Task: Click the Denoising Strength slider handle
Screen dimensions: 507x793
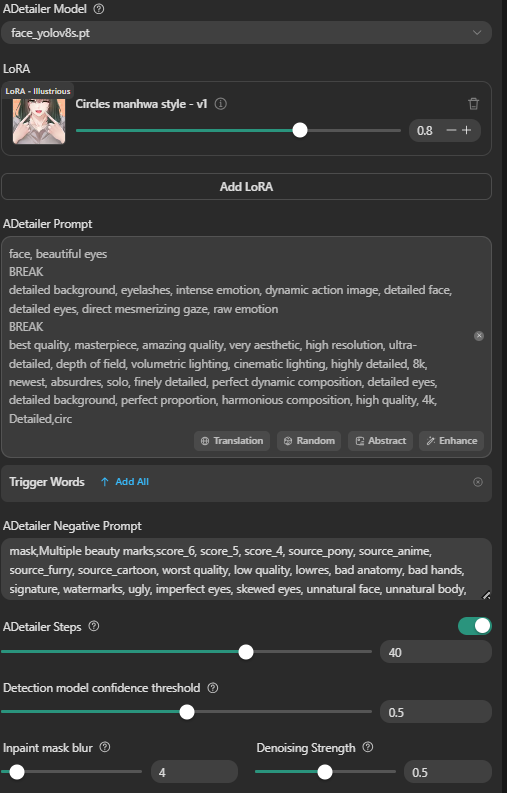Action: (325, 772)
